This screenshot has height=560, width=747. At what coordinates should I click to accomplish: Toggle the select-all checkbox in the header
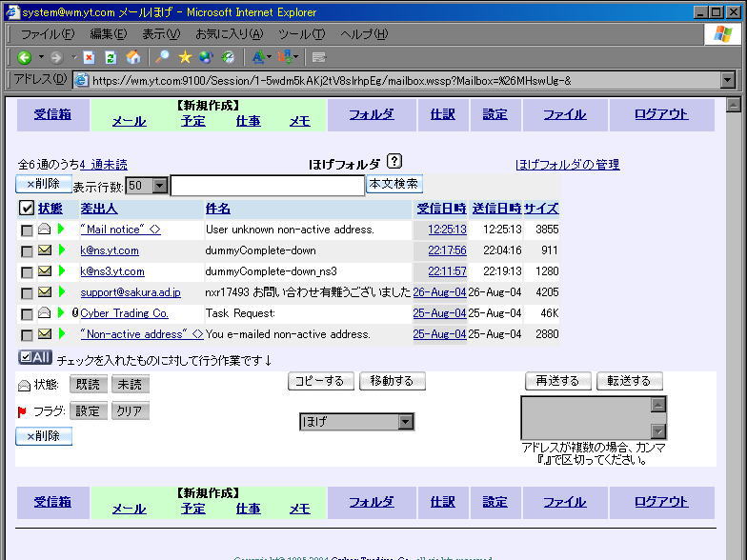pos(27,209)
